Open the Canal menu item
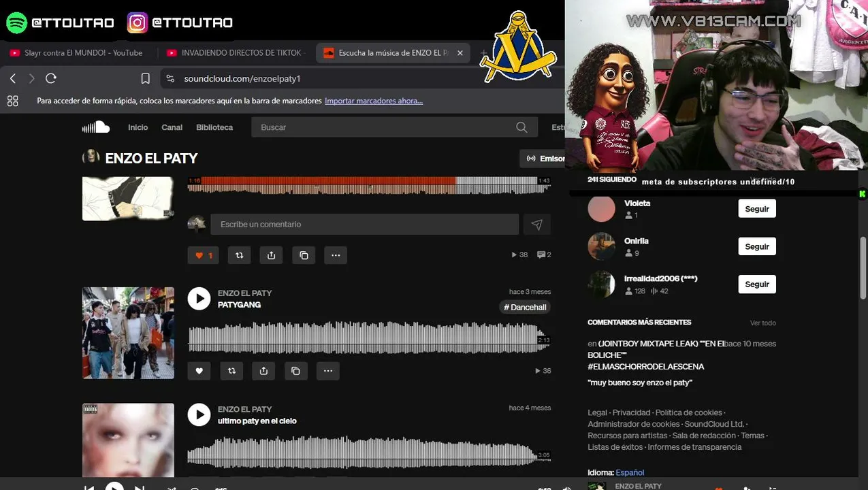The image size is (868, 490). point(172,127)
